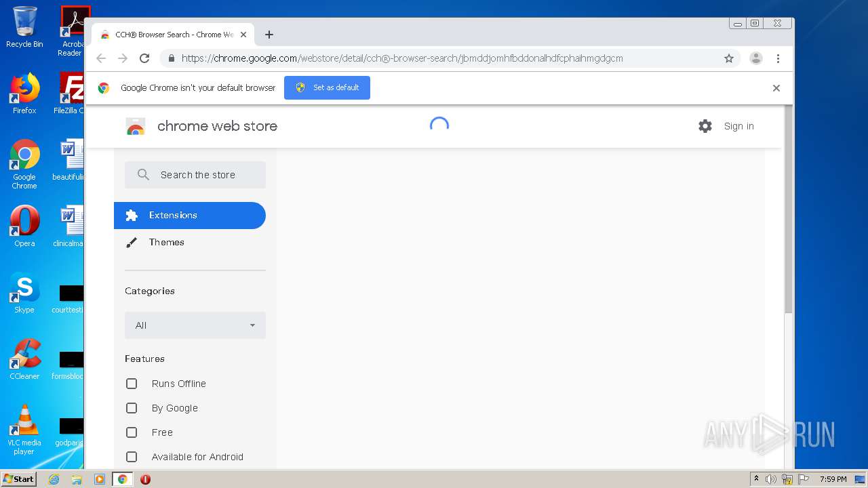This screenshot has width=868, height=488.
Task: Open Skype desktop shortcut
Action: pos(24,293)
